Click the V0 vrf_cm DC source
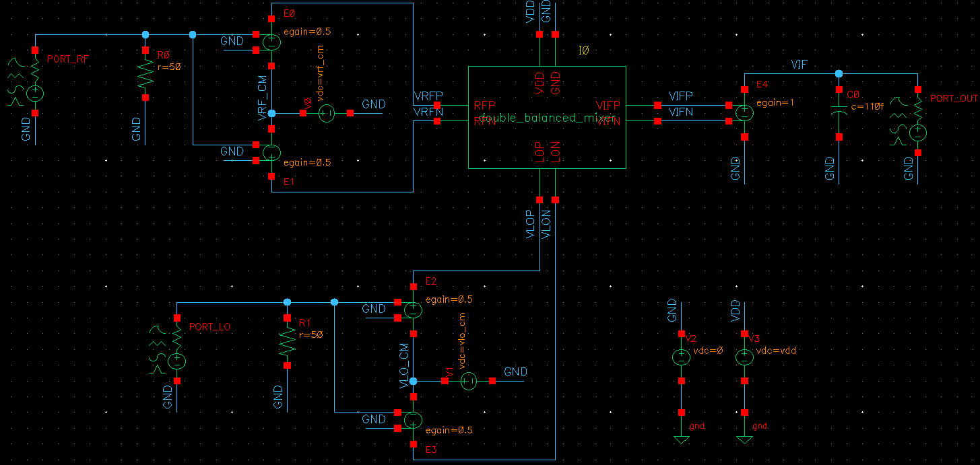 [x=327, y=114]
